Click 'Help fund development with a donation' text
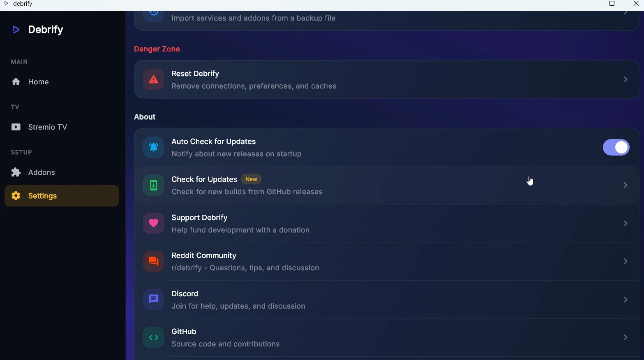 240,231
